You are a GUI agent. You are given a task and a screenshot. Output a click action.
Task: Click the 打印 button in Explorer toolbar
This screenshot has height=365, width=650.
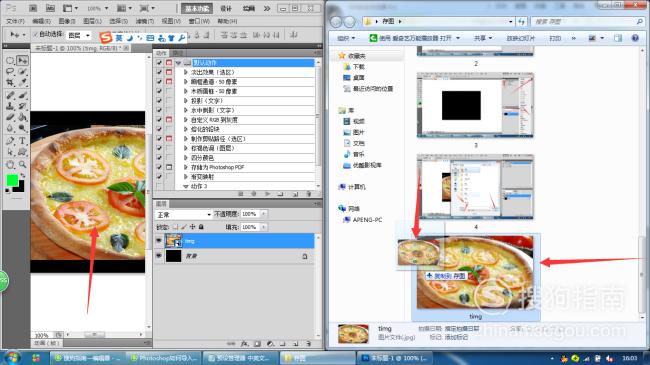pyautogui.click(x=555, y=38)
